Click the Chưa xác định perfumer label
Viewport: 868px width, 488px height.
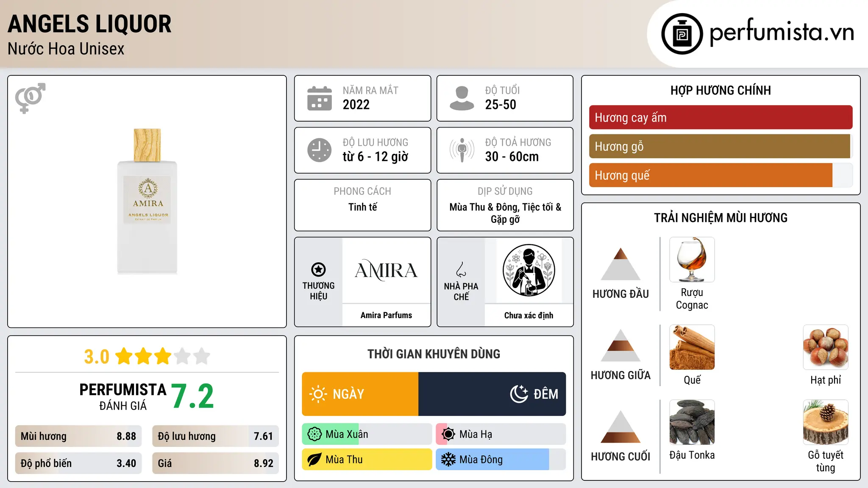(x=529, y=315)
